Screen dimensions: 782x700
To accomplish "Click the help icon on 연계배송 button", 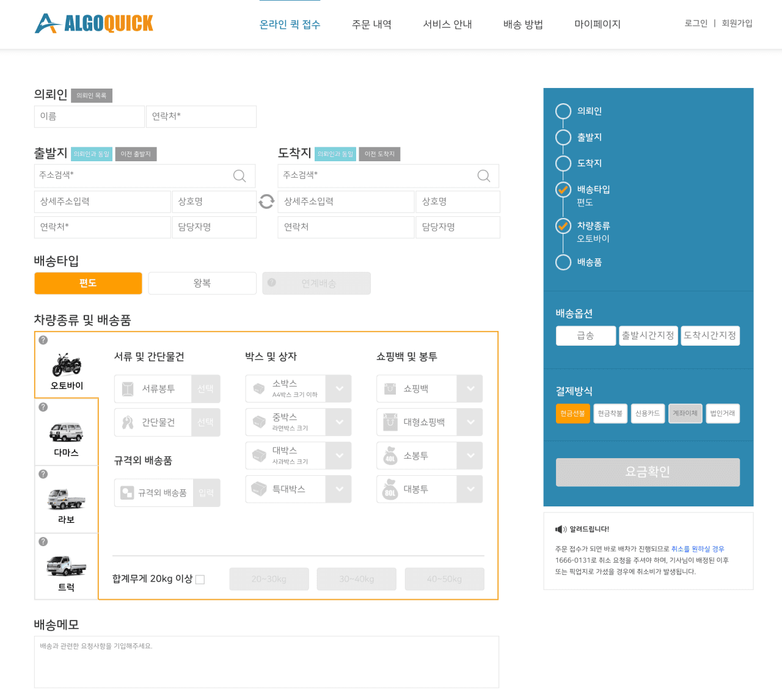I will click(x=272, y=282).
